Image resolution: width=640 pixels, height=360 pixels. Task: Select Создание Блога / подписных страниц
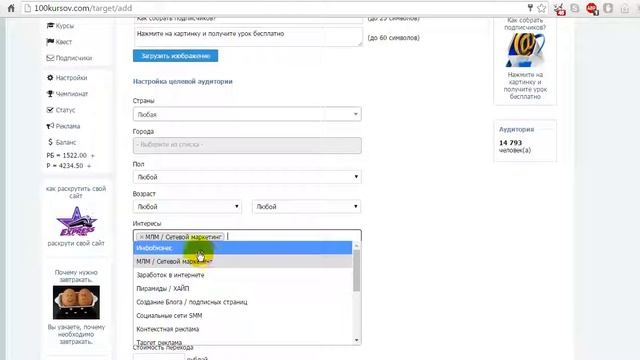tap(242, 302)
